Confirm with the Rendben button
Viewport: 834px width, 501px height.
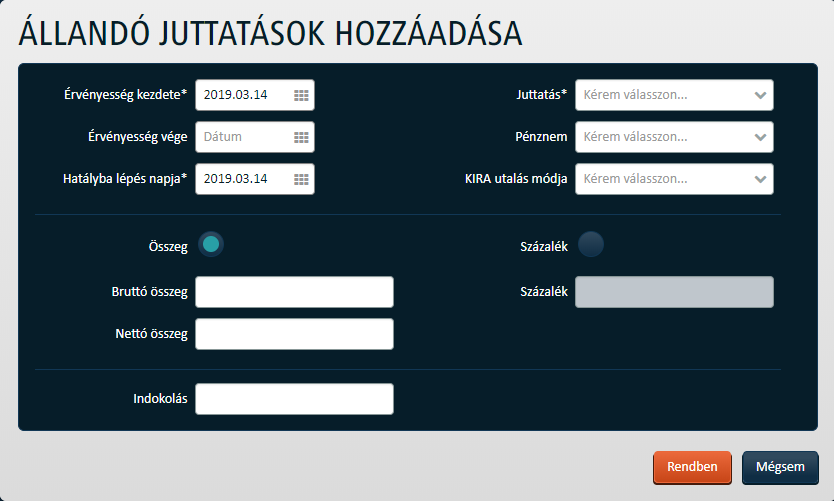click(692, 467)
